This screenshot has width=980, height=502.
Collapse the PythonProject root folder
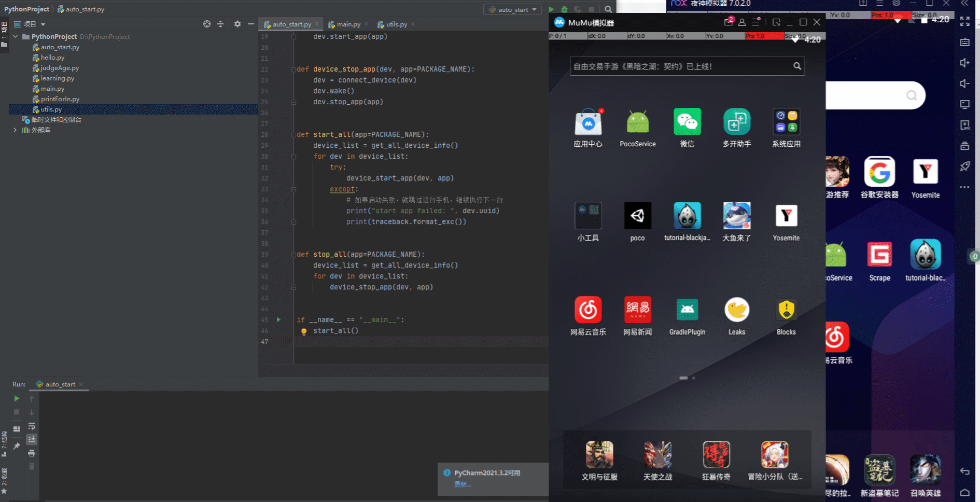pos(16,37)
